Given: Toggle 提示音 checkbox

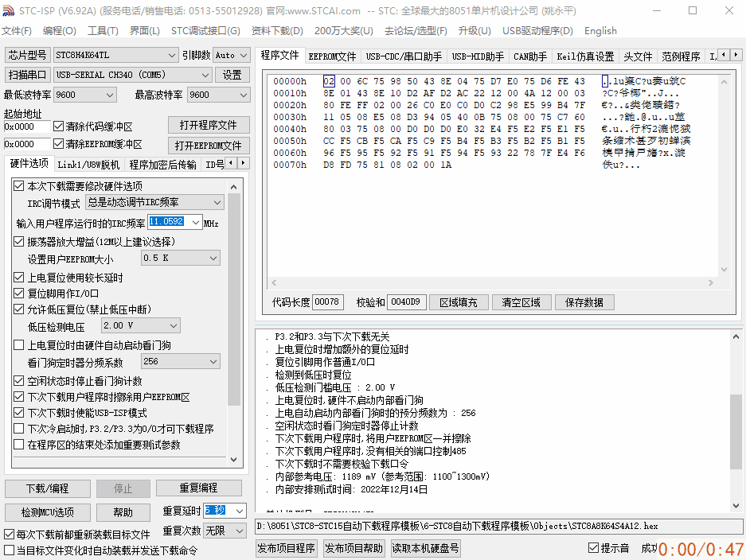Looking at the screenshot, I should click(593, 548).
